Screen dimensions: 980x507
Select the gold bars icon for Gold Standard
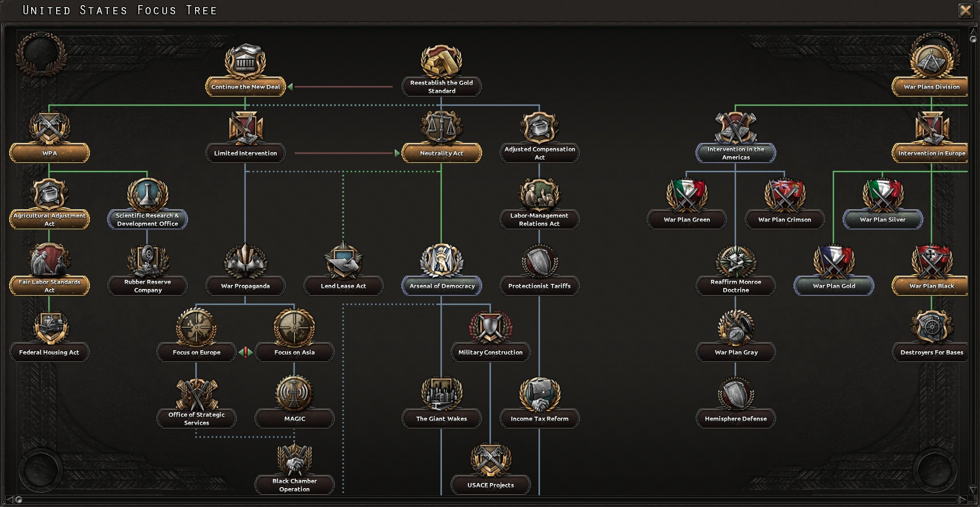point(441,60)
